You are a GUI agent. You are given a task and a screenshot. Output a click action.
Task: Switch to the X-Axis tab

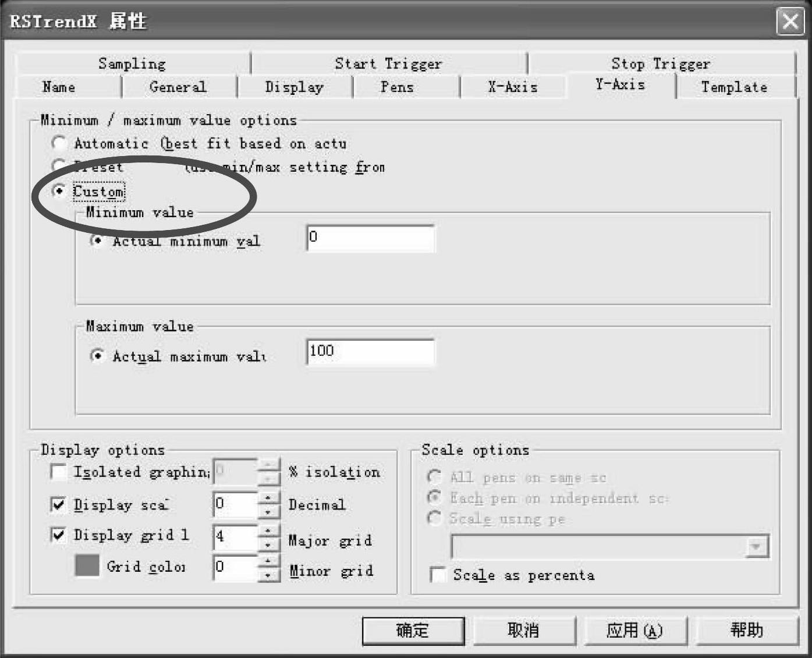513,87
